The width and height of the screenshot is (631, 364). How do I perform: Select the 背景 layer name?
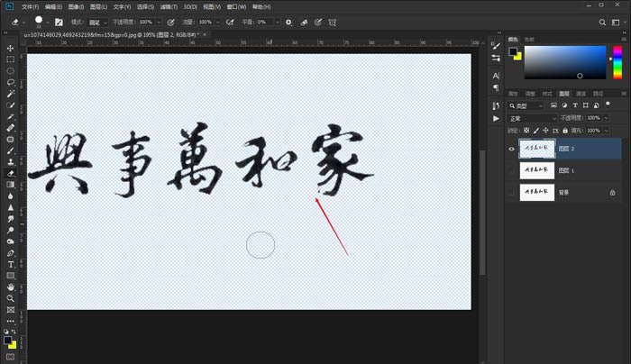563,193
